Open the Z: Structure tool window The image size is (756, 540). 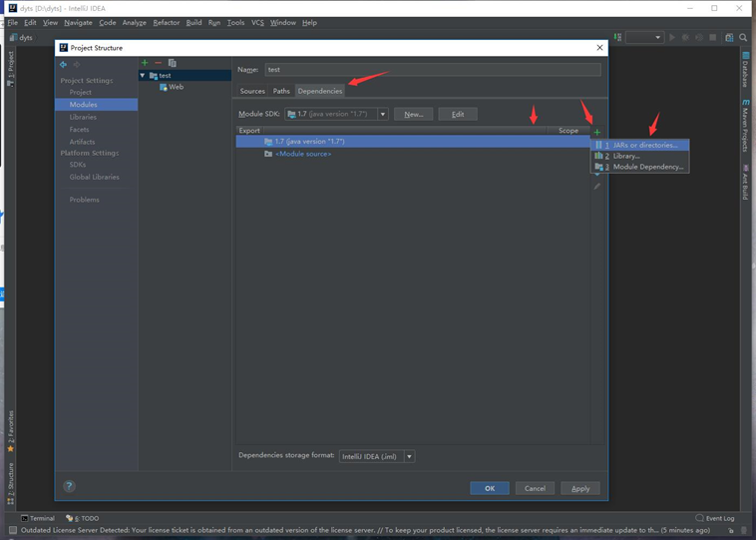[11, 483]
